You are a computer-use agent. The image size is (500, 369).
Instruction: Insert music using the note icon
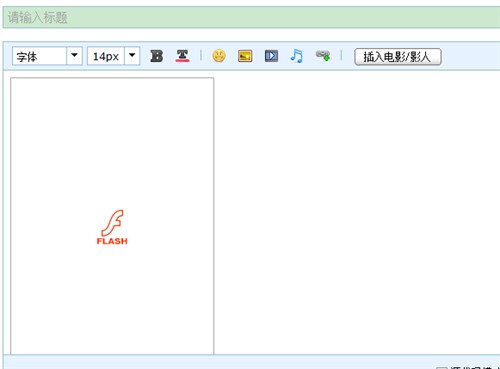coord(297,56)
